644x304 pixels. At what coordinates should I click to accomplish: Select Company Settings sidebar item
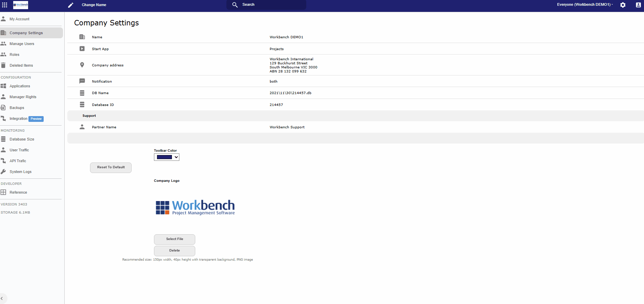click(31, 33)
